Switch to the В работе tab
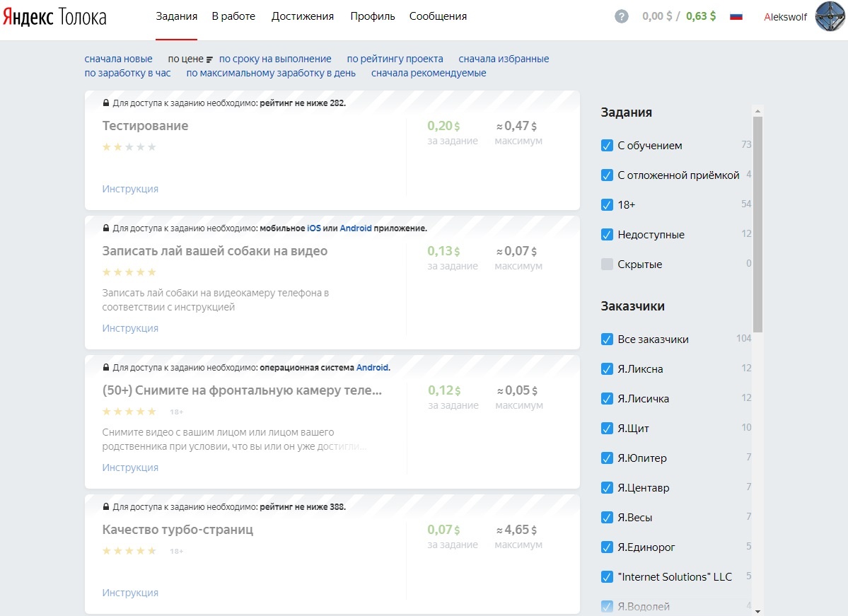Image resolution: width=848 pixels, height=616 pixels. coord(233,17)
